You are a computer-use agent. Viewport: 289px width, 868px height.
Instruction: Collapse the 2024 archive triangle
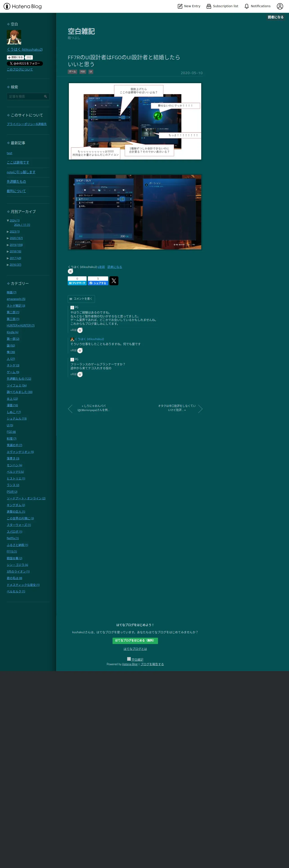[x=8, y=220]
